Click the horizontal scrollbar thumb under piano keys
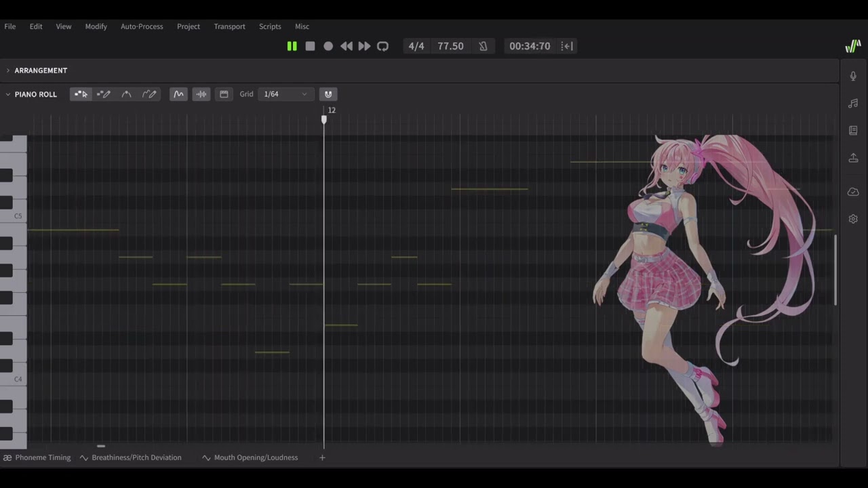Viewport: 868px width, 488px height. pos(101,446)
